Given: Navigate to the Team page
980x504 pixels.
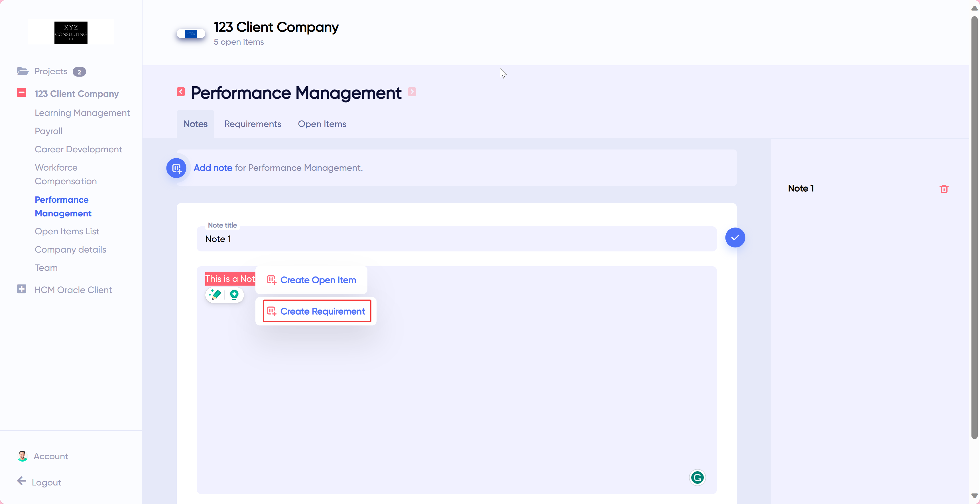Looking at the screenshot, I should click(46, 268).
